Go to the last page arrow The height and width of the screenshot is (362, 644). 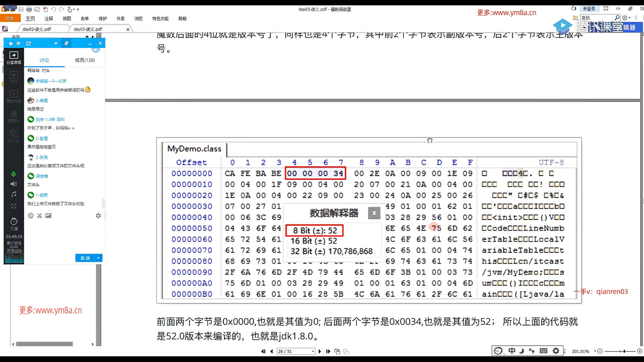pyautogui.click(x=328, y=351)
